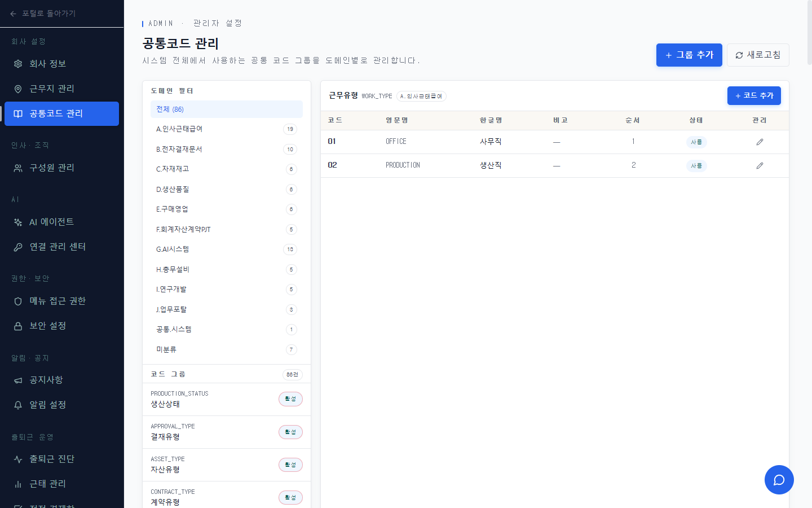Filter by I.연구개발 domain

click(x=227, y=290)
